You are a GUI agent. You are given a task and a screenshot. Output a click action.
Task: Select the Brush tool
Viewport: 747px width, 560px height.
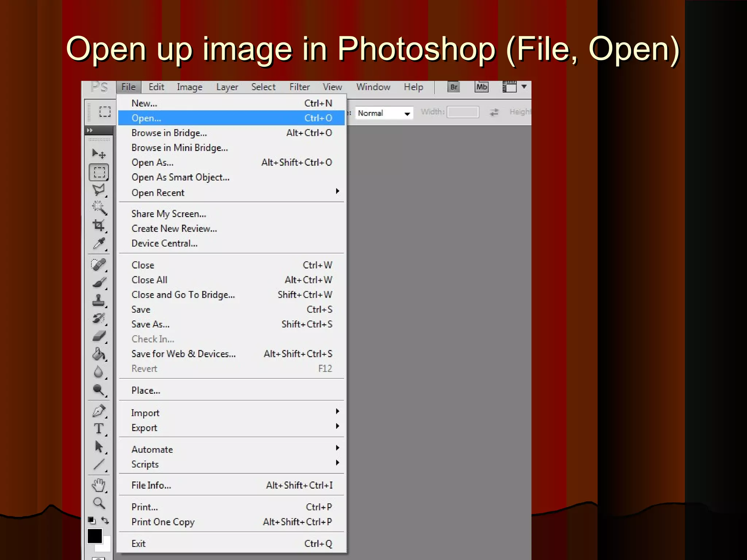pos(99,283)
